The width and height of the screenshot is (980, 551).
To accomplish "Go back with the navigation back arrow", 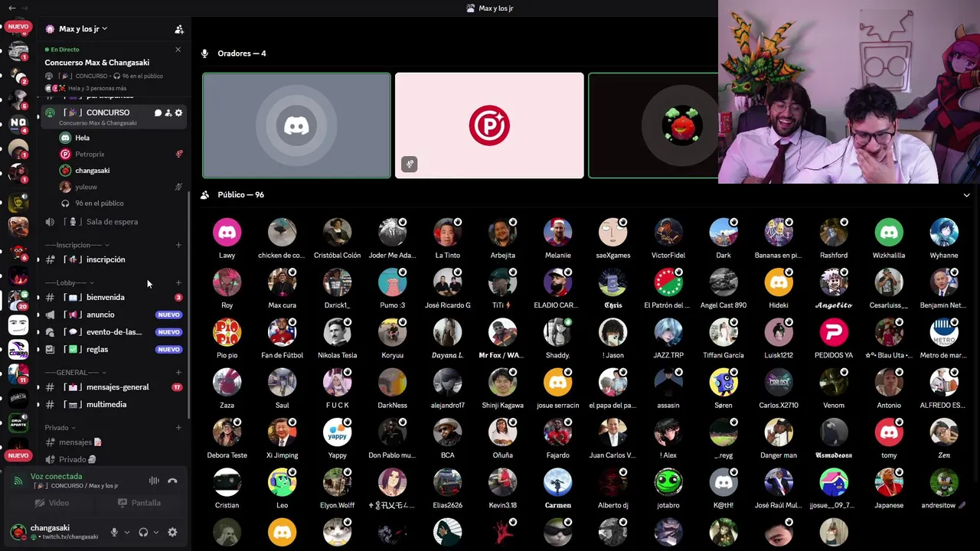I will point(11,8).
